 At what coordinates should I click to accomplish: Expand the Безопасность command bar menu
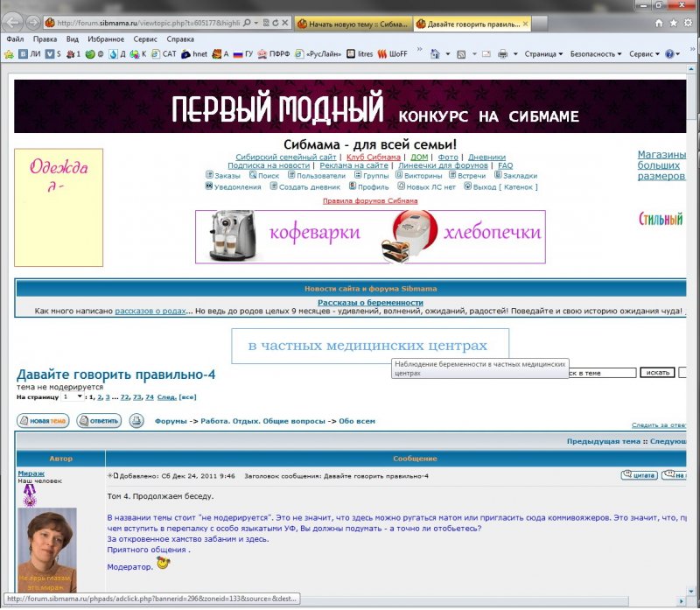coord(596,54)
